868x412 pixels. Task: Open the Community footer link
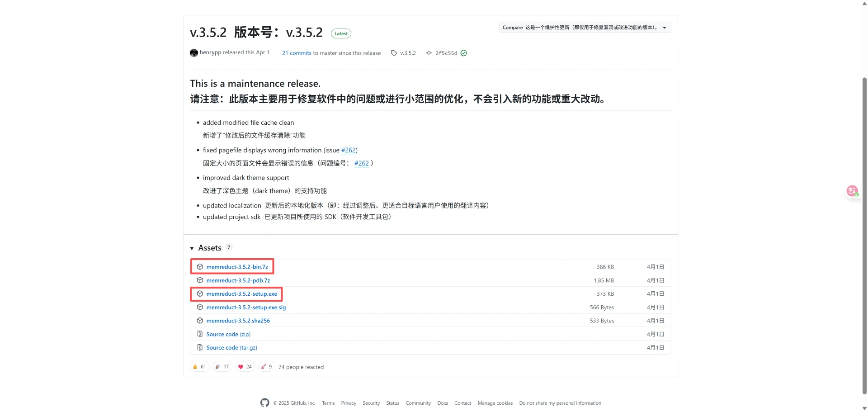click(418, 403)
